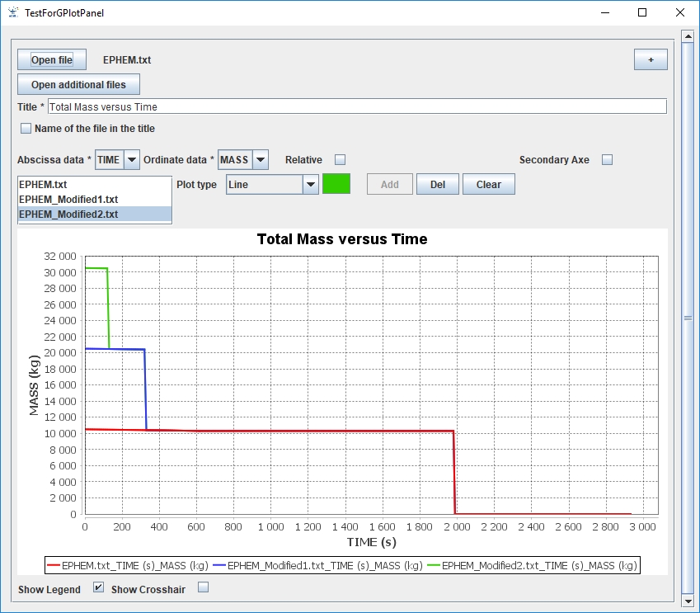The height and width of the screenshot is (613, 700).
Task: Click the Clear button
Action: click(488, 185)
